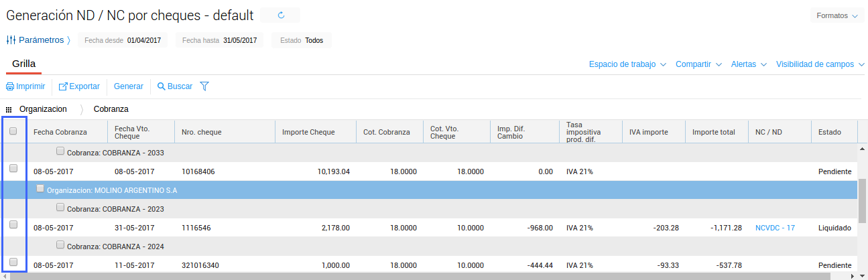Toggle the select-all checkbox in header
Image resolution: width=868 pixels, height=280 pixels.
(x=13, y=131)
